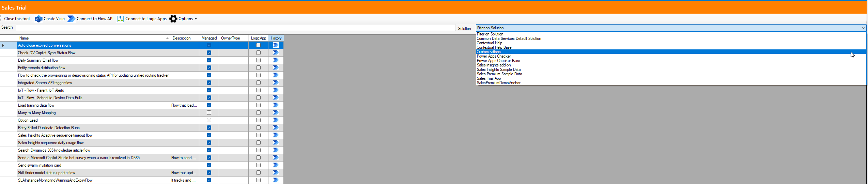This screenshot has height=184, width=868.
Task: Open history icon for Many-to-Many Mapping
Action: 276,113
